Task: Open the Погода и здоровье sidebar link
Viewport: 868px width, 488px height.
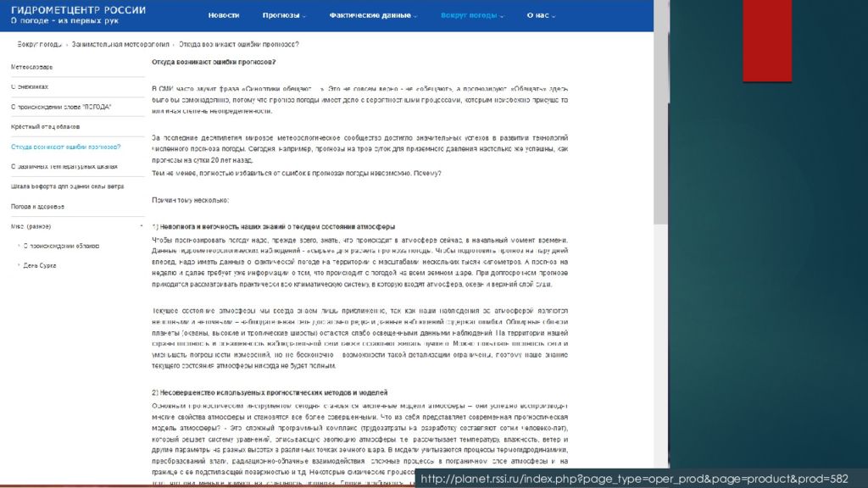Action: [x=37, y=207]
